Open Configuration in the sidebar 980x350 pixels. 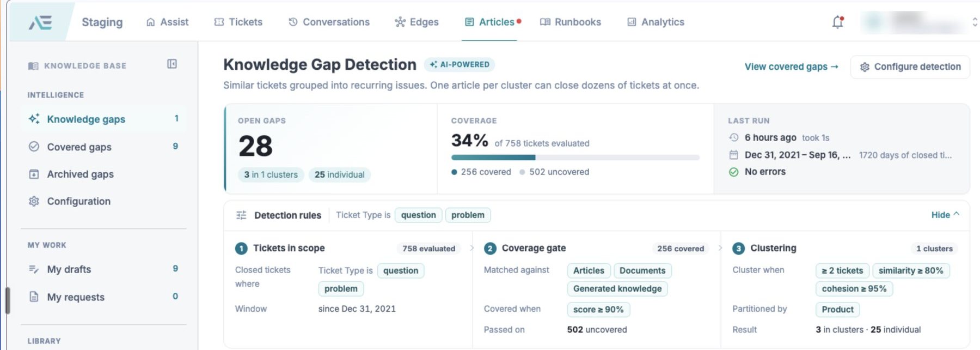click(103, 201)
